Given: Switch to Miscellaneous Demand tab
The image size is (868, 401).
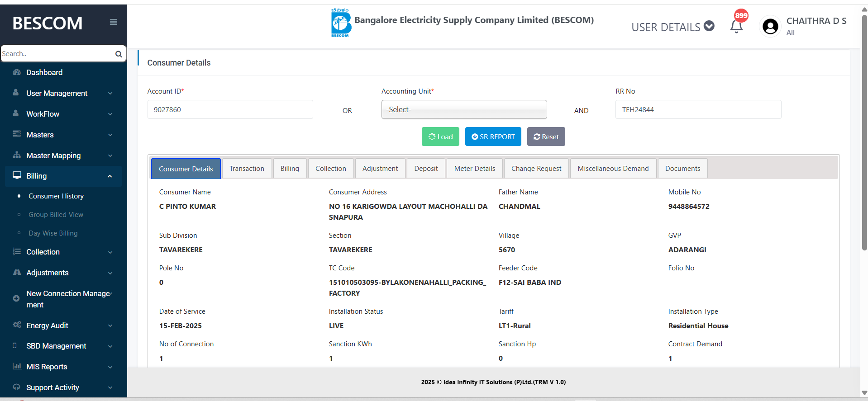Looking at the screenshot, I should [x=613, y=168].
